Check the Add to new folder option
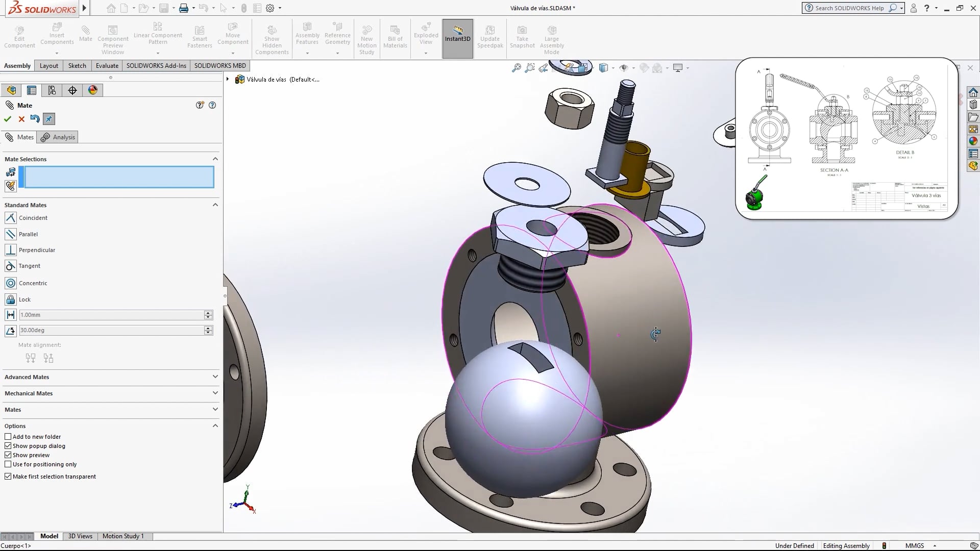This screenshot has width=980, height=551. pos(8,437)
